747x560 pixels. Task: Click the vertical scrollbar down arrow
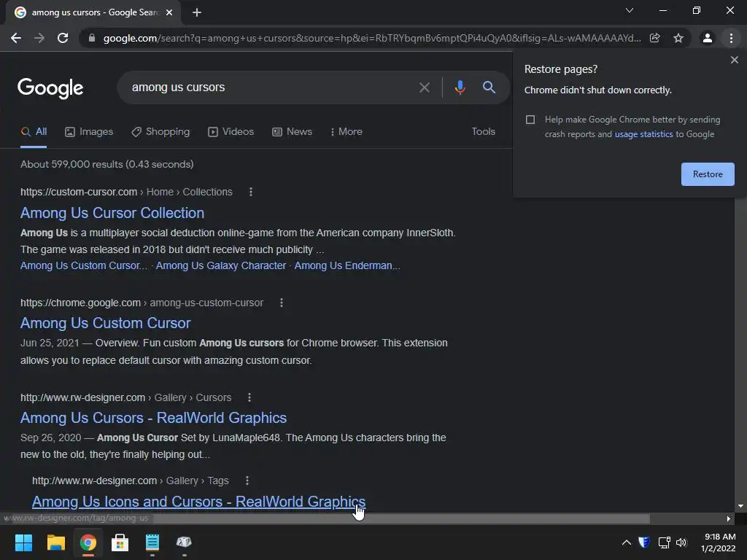(x=740, y=507)
